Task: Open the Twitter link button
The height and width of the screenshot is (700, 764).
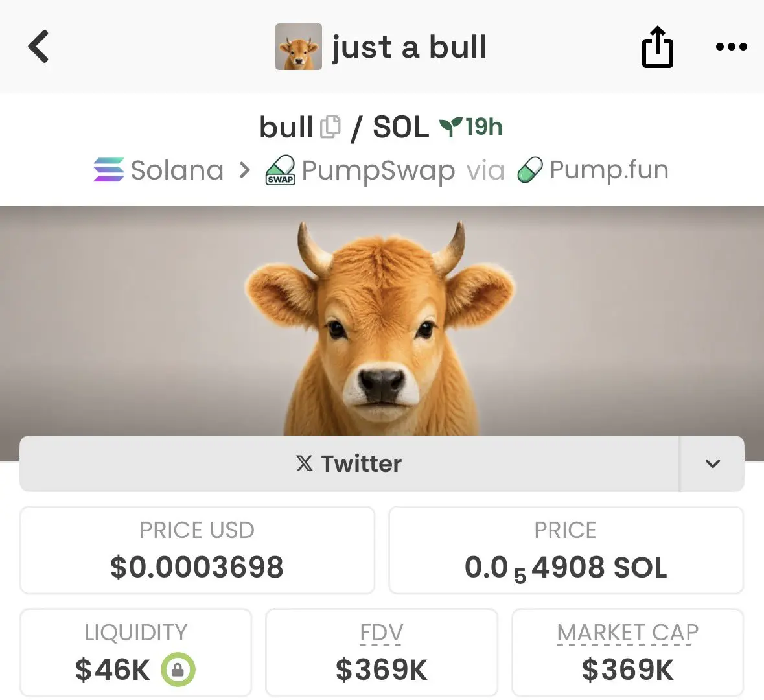Action: 349,463
